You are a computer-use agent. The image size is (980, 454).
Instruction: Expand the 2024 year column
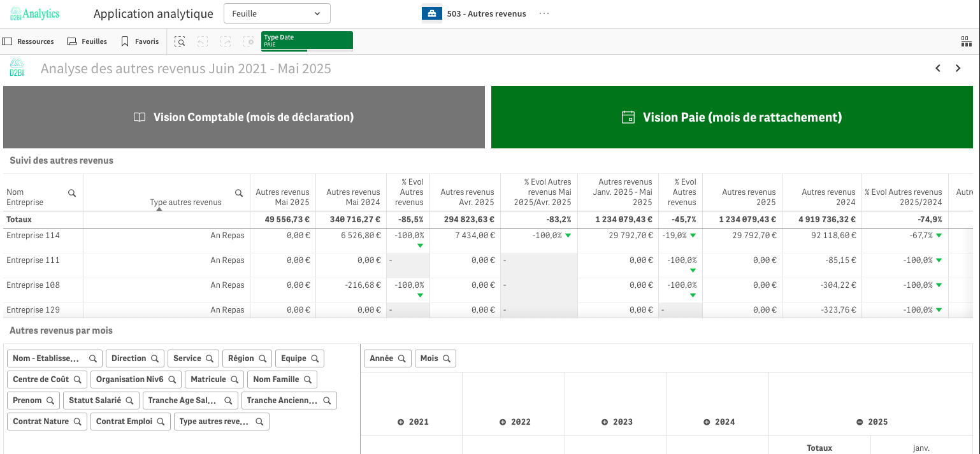707,422
